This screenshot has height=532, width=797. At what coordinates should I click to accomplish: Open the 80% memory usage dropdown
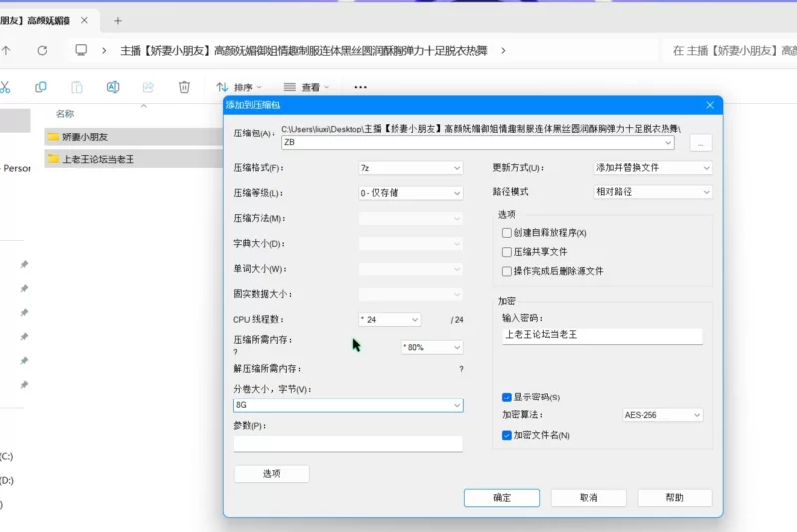(x=432, y=347)
